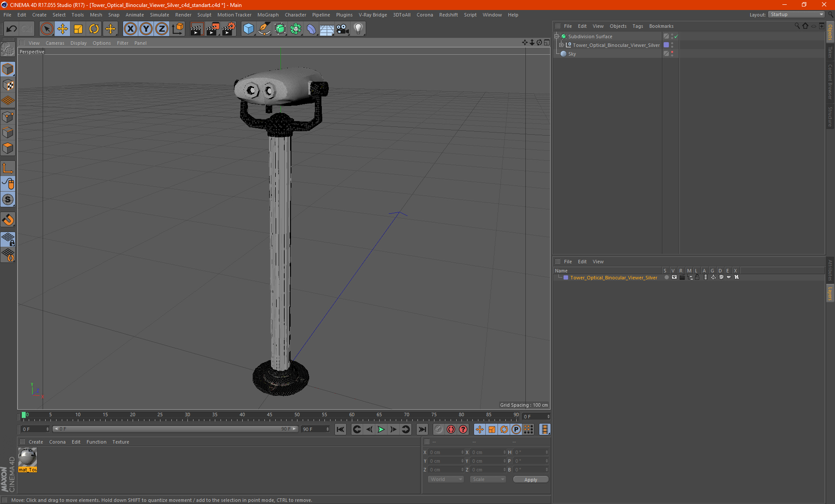Viewport: 835px width, 504px height.
Task: Open the MoGraph menu
Action: (268, 15)
